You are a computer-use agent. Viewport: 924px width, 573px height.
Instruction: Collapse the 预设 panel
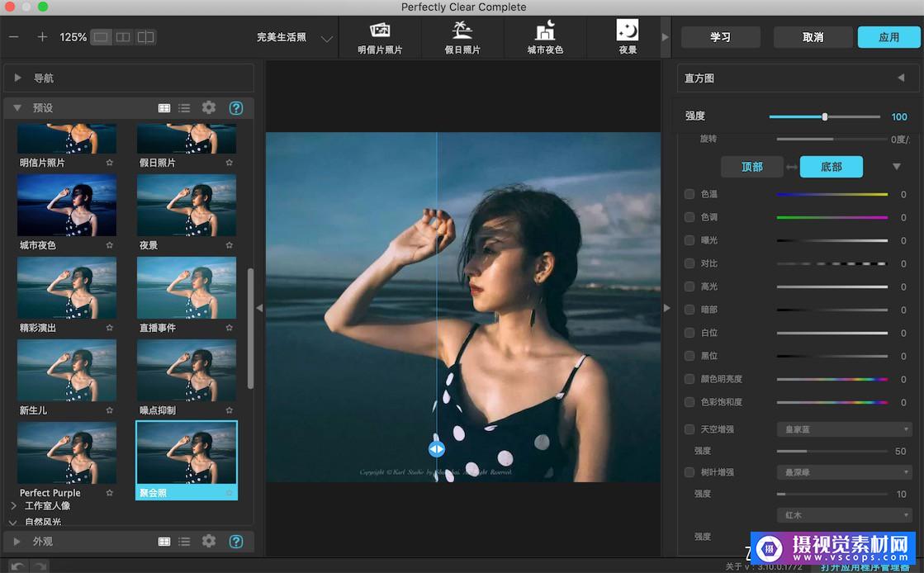(17, 108)
